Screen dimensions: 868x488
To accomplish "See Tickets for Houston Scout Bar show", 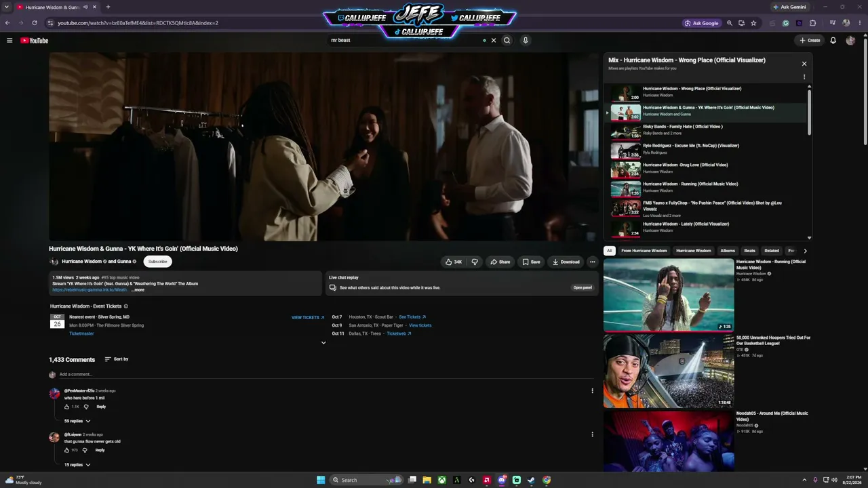I will click(x=412, y=317).
